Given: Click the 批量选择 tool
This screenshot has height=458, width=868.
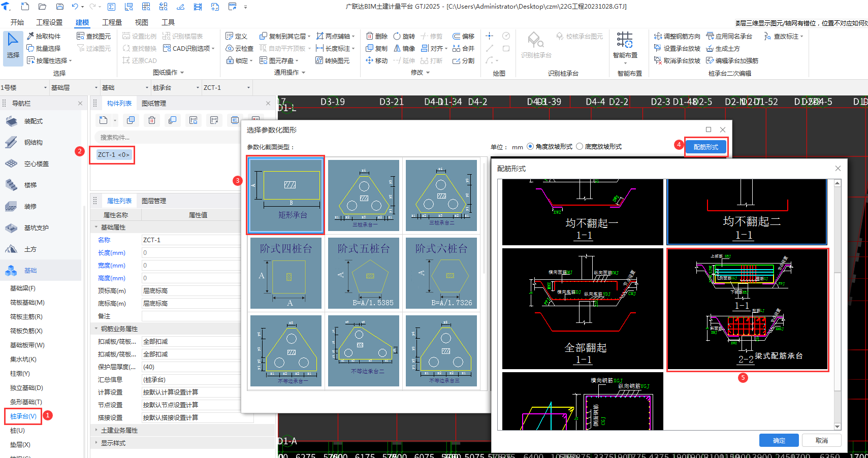Looking at the screenshot, I should tap(44, 48).
